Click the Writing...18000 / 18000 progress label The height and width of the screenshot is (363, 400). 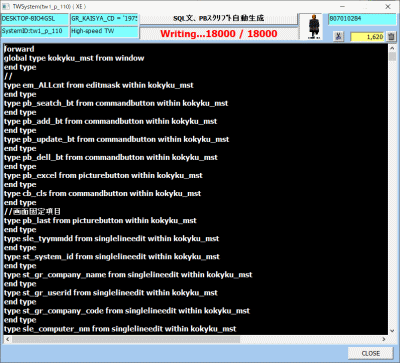(x=219, y=34)
